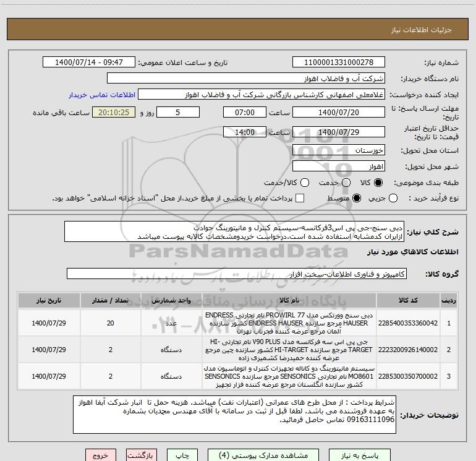Choose the متوسط purchase process option
The height and width of the screenshot is (461, 476).
point(357,198)
